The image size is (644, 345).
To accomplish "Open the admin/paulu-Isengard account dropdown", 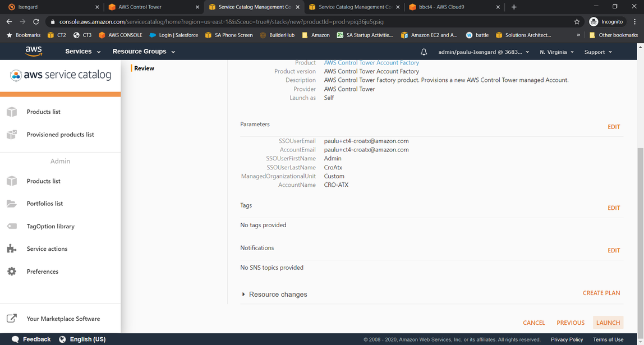I will (x=484, y=52).
